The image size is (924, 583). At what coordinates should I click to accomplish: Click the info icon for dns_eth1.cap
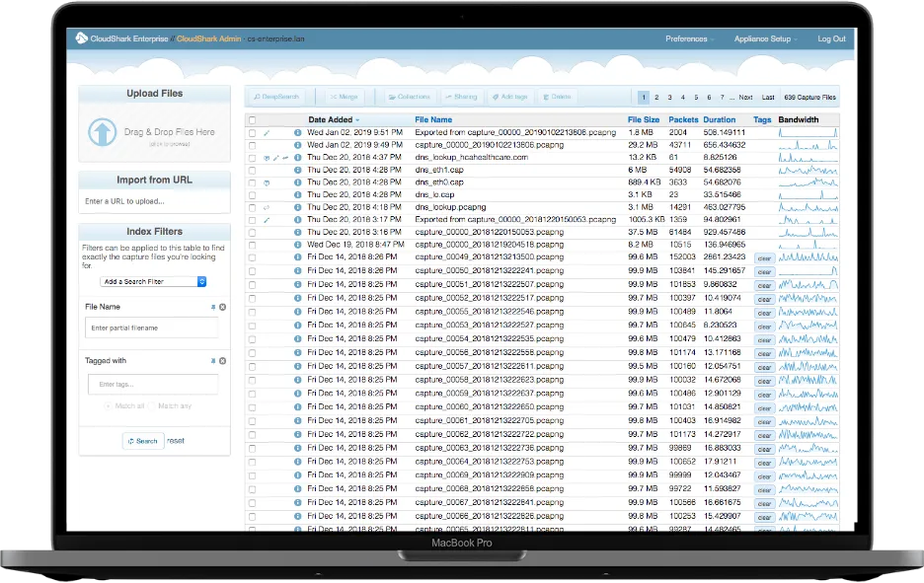(x=298, y=170)
